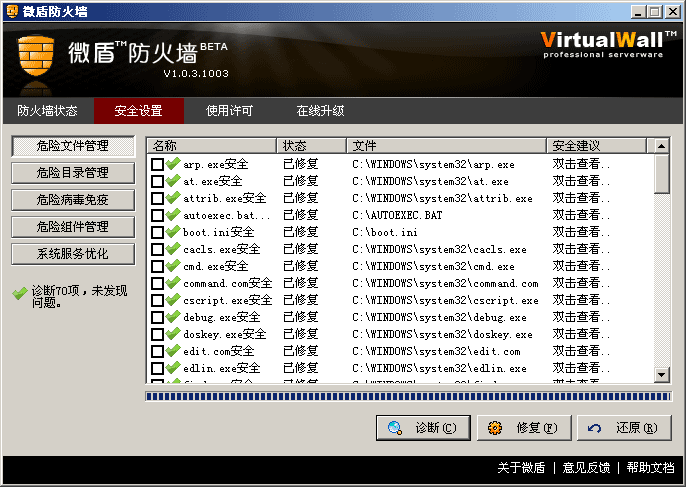Open the 使用许可 tab

coord(229,111)
